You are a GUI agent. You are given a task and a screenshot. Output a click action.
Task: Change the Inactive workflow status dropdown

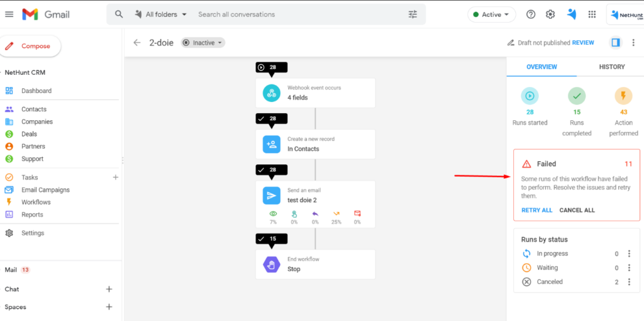pos(203,43)
